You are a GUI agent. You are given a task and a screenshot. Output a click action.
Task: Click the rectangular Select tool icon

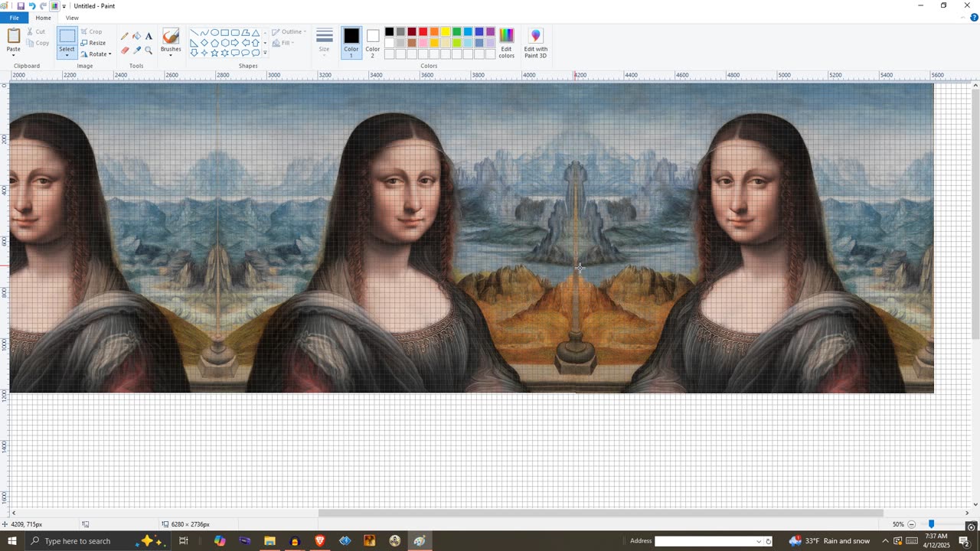pyautogui.click(x=67, y=37)
